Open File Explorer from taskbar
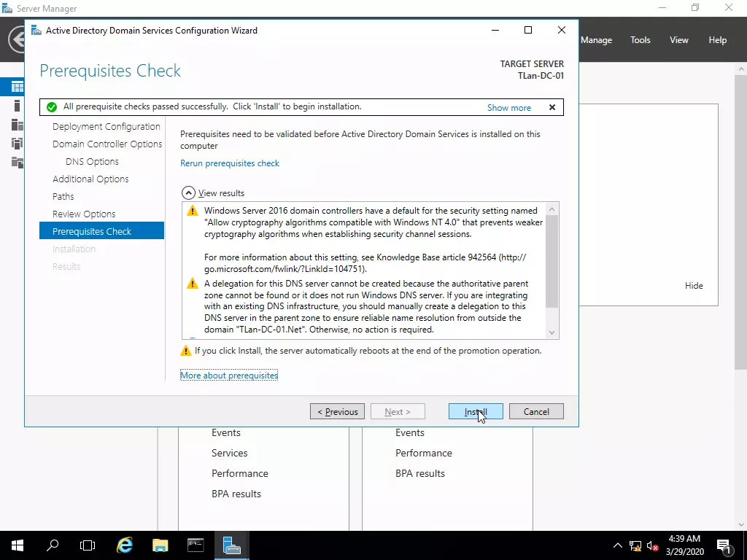This screenshot has width=747, height=560. click(x=160, y=545)
